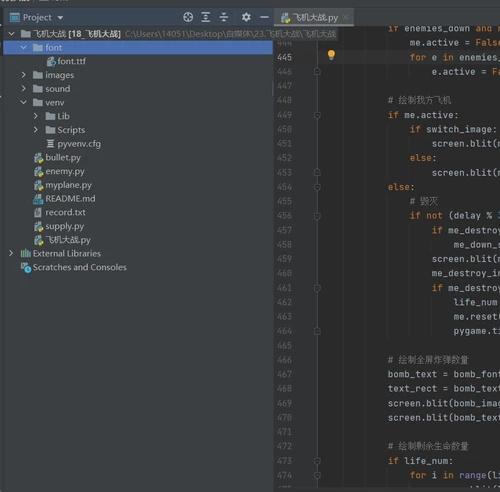
Task: Open the record.txt file
Action: (x=65, y=212)
